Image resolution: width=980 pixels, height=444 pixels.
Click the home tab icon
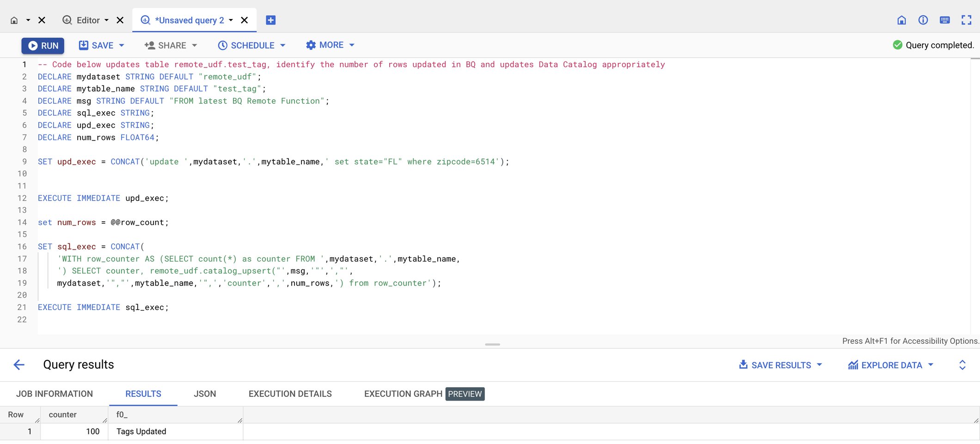(14, 20)
